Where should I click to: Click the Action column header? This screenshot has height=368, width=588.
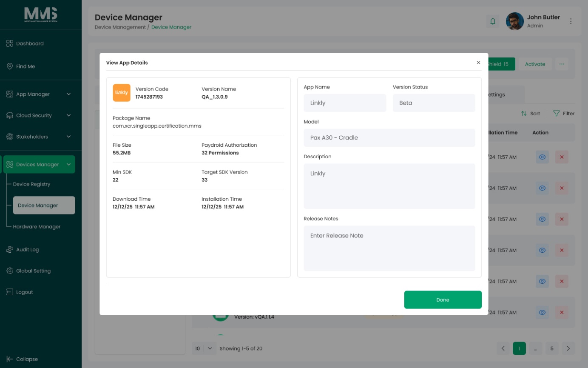[x=540, y=133]
